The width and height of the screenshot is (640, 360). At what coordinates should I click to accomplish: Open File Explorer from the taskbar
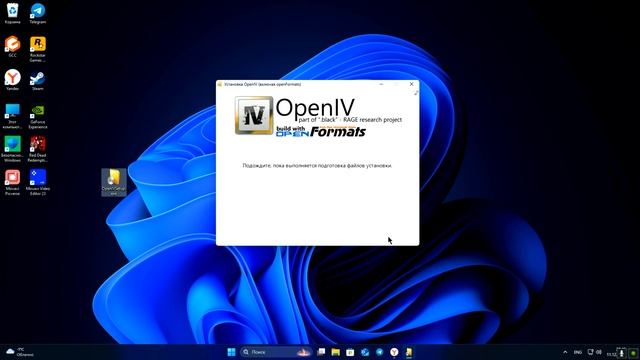tap(336, 352)
